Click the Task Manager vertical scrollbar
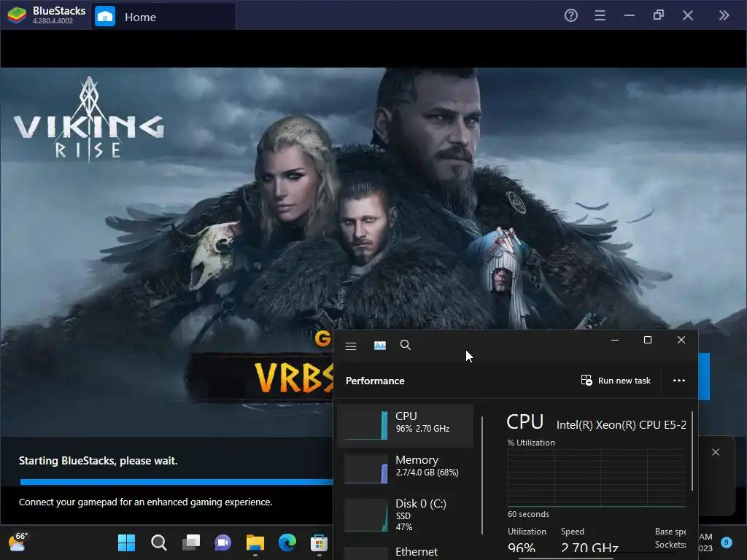This screenshot has width=747, height=560. point(692,451)
